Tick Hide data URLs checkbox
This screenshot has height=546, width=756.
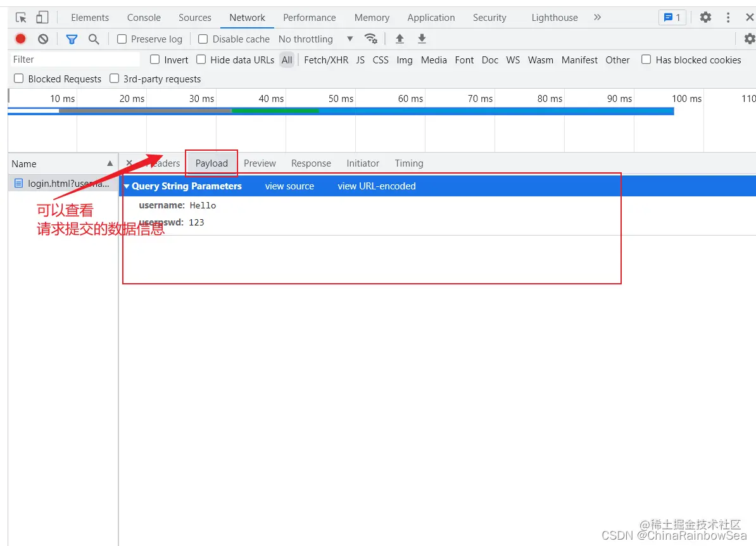pos(201,60)
